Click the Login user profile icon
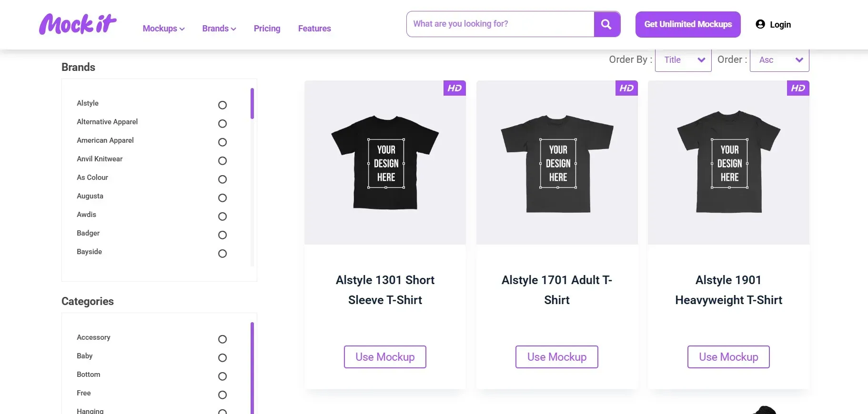Image resolution: width=868 pixels, height=414 pixels. [760, 24]
